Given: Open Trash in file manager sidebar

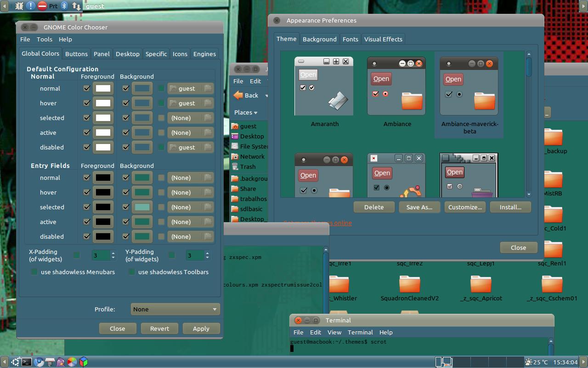Looking at the screenshot, I should (244, 167).
